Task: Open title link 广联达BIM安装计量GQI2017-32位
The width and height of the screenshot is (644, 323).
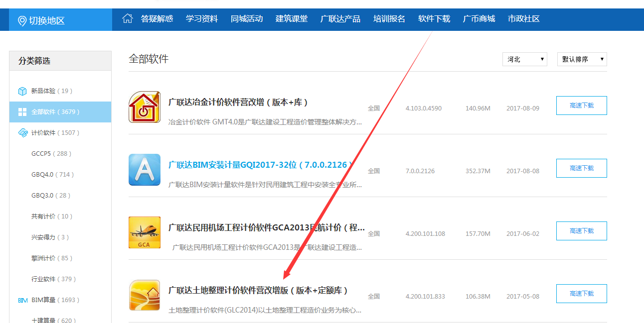Action: click(261, 165)
